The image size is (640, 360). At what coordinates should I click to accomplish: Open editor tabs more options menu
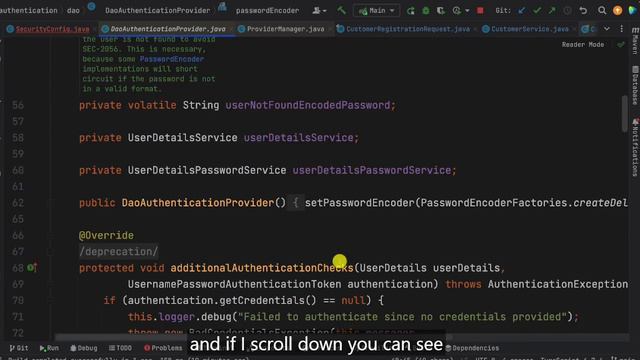point(622,29)
